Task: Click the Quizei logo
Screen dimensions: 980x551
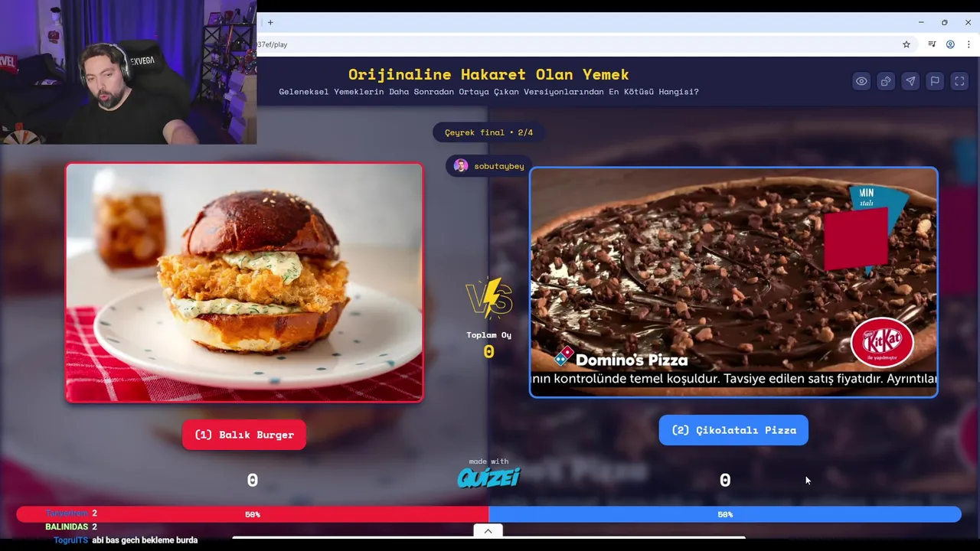Action: pos(488,478)
